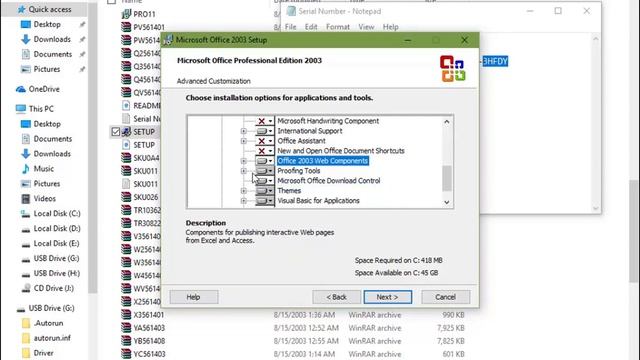This screenshot has height=360, width=640.
Task: Open install dropdown for Visual Basic for Applications
Action: [264, 201]
